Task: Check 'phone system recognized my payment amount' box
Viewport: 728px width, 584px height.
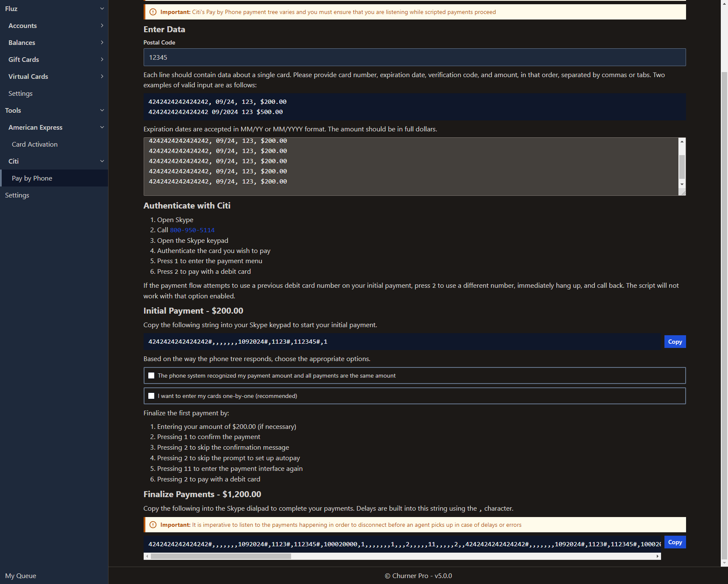Action: (x=151, y=375)
